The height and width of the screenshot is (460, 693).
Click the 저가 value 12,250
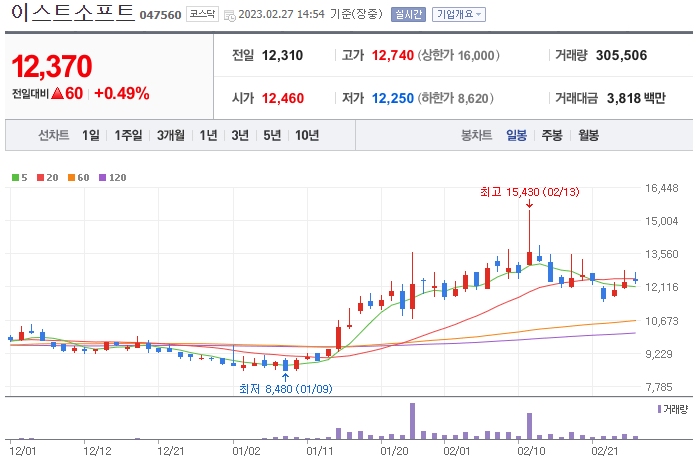392,98
